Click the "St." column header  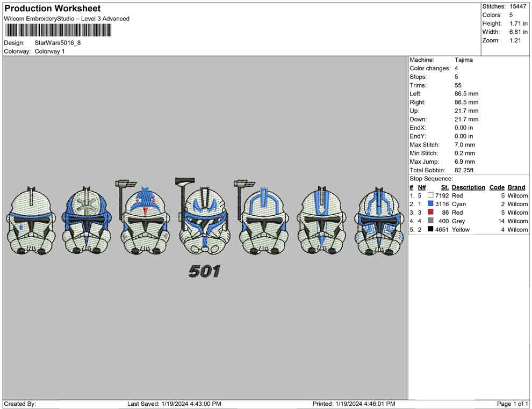(445, 187)
